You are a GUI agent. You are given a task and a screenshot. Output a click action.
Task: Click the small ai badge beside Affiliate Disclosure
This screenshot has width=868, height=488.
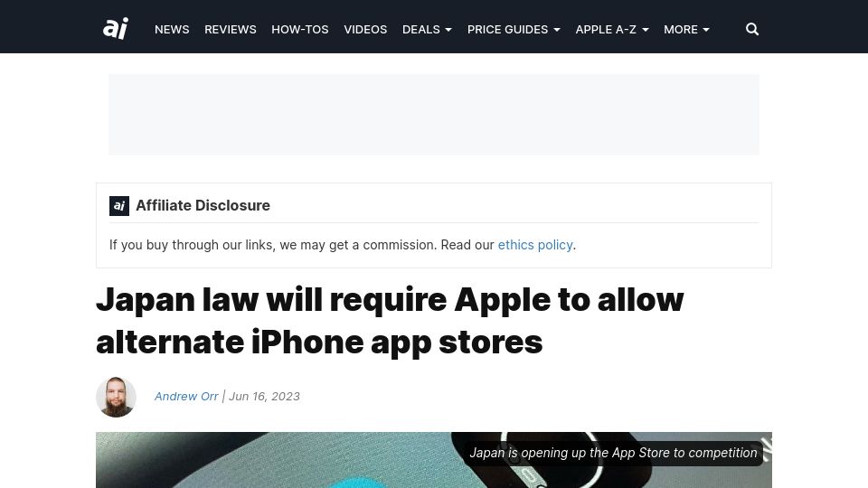[x=119, y=206]
